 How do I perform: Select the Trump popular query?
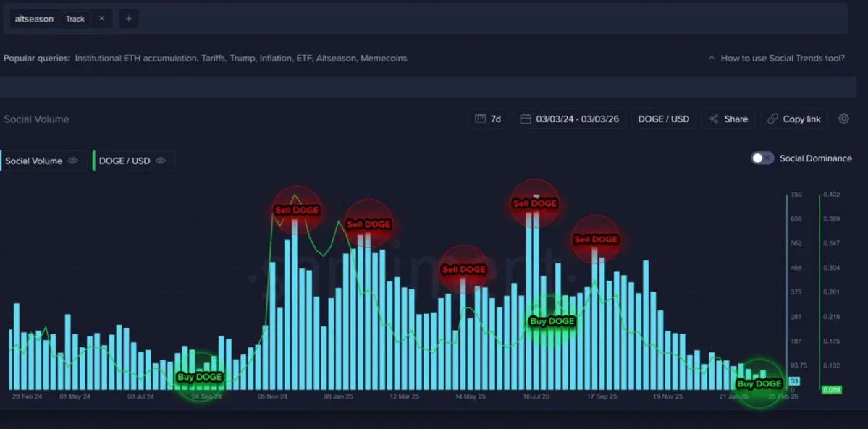[243, 58]
